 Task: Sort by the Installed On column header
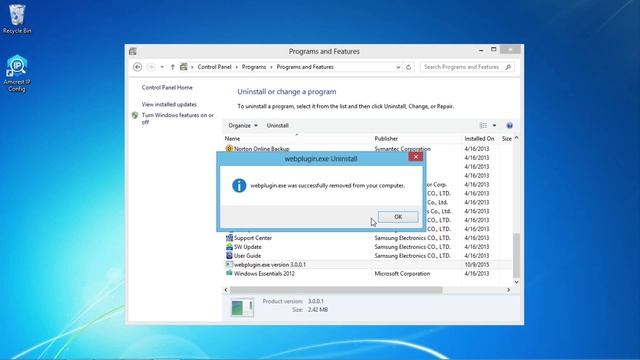point(480,139)
